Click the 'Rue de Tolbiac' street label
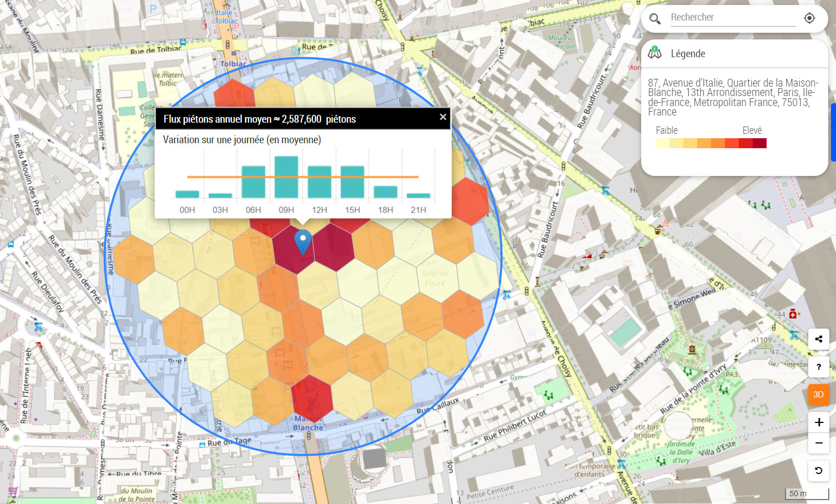This screenshot has height=504, width=836. [x=156, y=50]
